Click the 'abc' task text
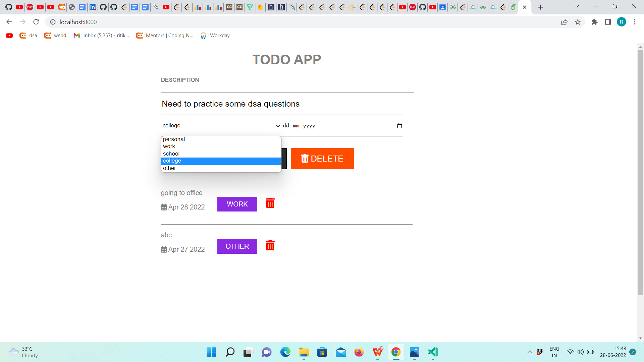Screen dimensions: 644x362 166,235
